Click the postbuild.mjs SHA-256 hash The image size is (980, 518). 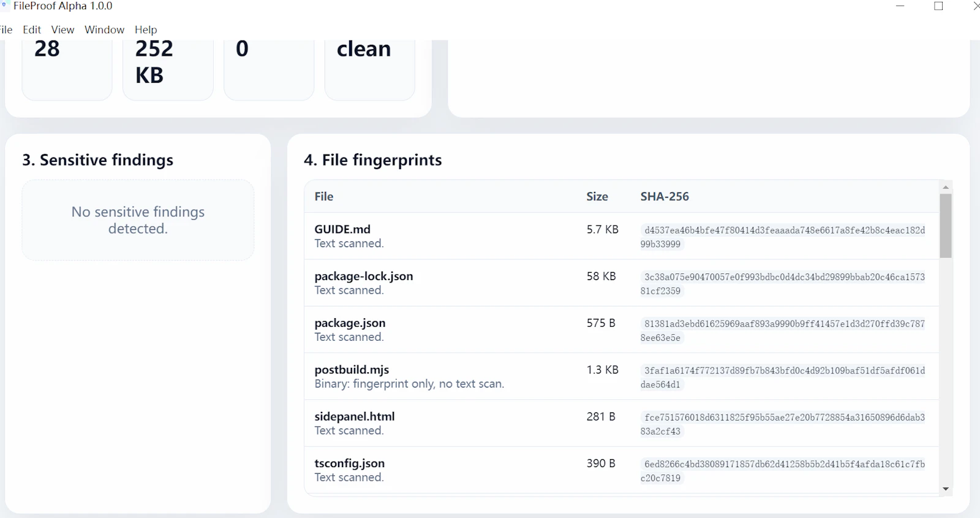coord(784,378)
